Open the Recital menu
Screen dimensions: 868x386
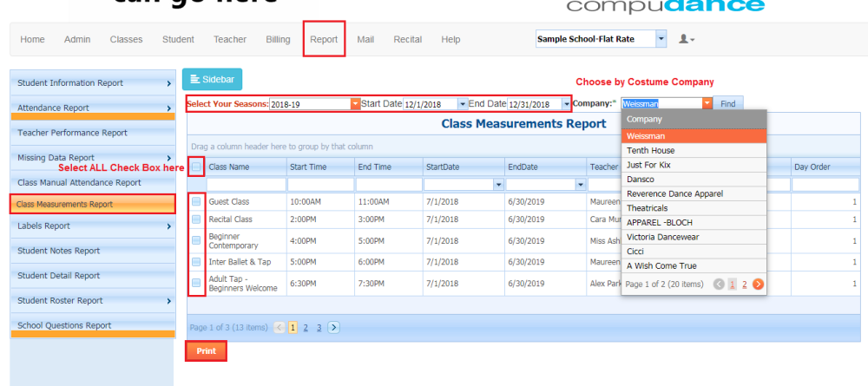(x=407, y=39)
